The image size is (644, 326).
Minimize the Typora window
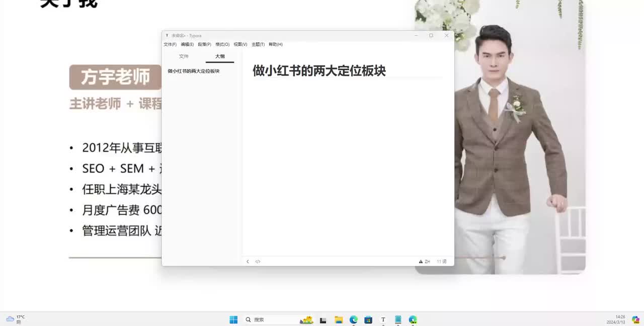pos(416,36)
